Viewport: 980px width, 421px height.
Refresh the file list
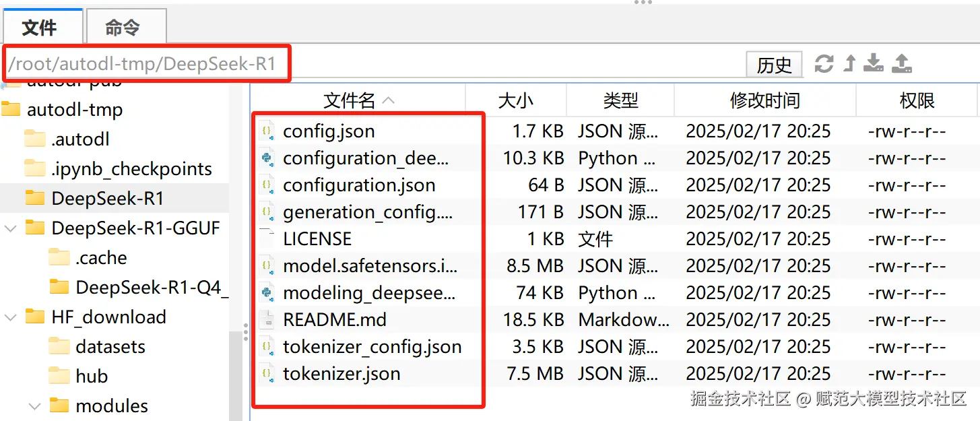coord(823,63)
